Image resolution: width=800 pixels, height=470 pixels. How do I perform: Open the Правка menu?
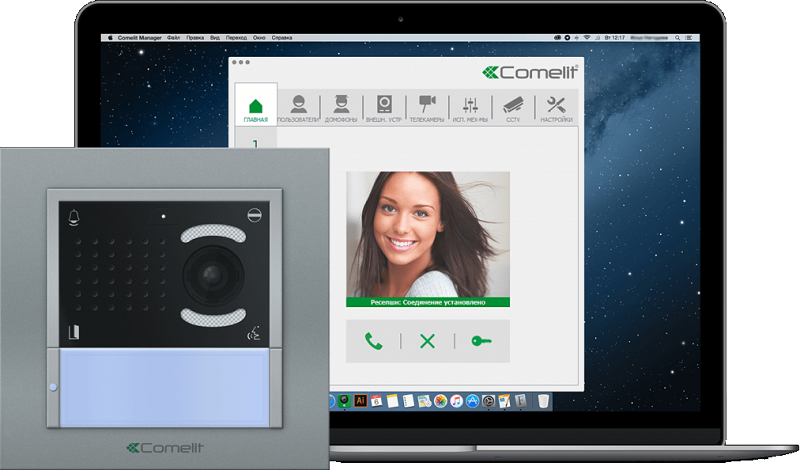[195, 38]
